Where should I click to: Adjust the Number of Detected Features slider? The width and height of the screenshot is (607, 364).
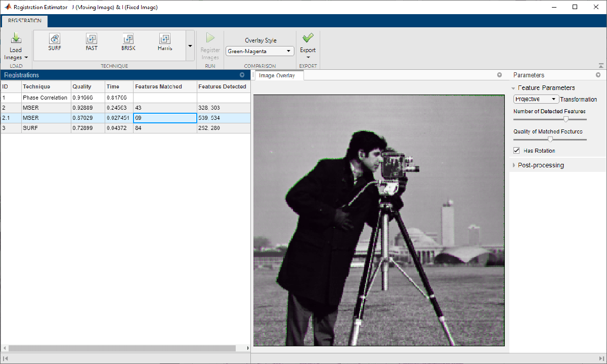(x=566, y=119)
